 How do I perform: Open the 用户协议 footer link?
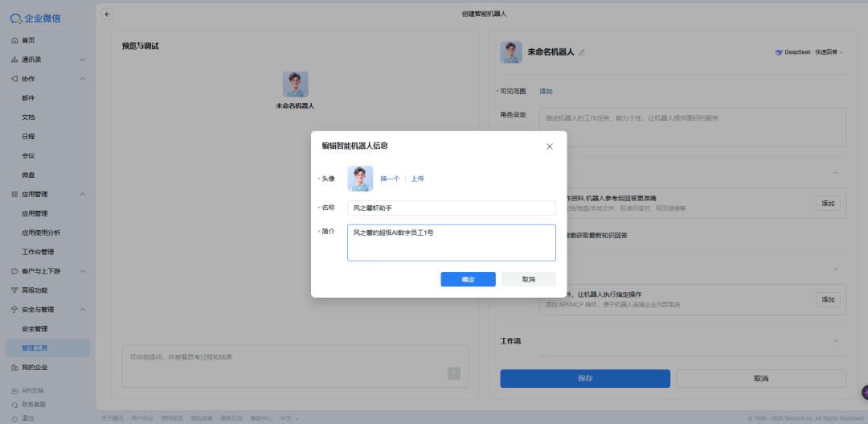coord(142,418)
